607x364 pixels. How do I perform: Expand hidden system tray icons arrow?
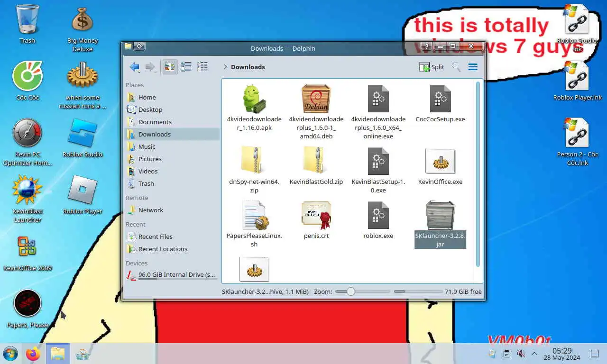pyautogui.click(x=534, y=354)
